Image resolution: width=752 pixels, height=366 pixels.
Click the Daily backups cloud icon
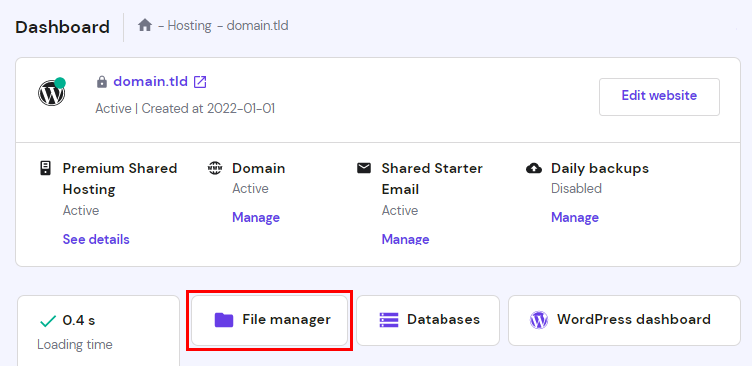(534, 168)
